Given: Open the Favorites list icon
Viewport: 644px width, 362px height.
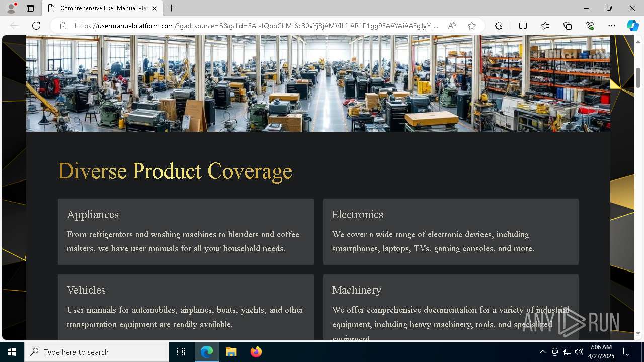Looking at the screenshot, I should (545, 26).
